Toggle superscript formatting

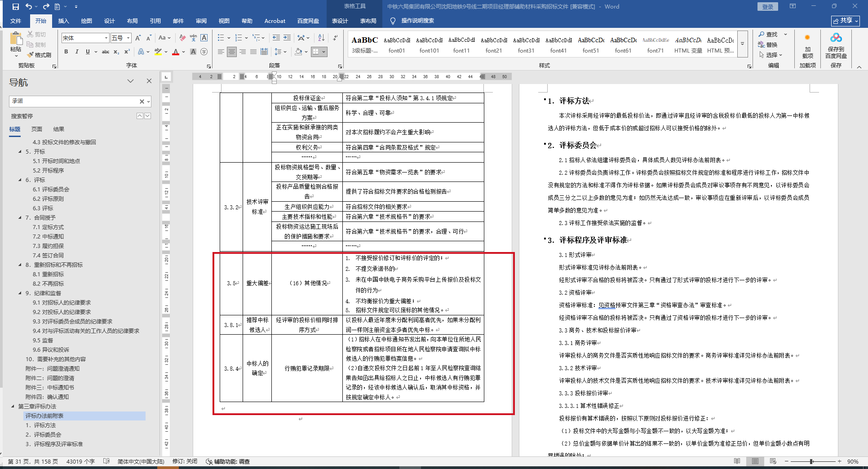(127, 52)
